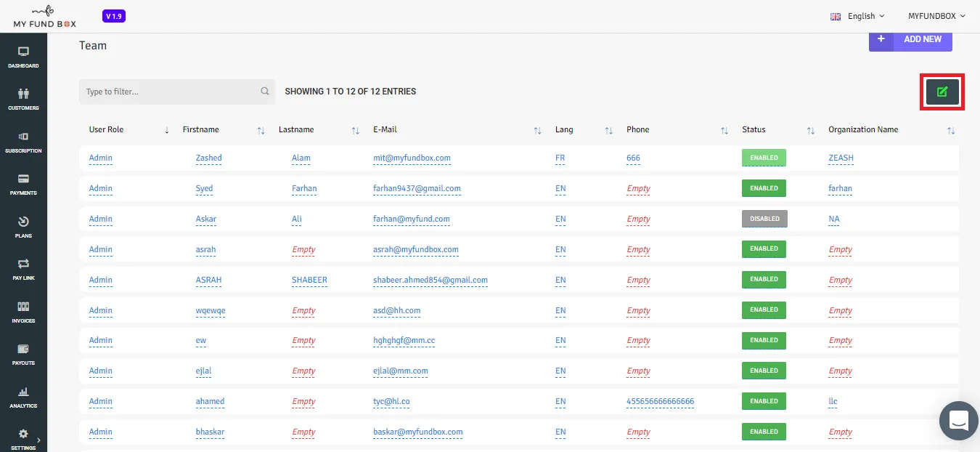Expand the Settings submenu chevron

38,440
